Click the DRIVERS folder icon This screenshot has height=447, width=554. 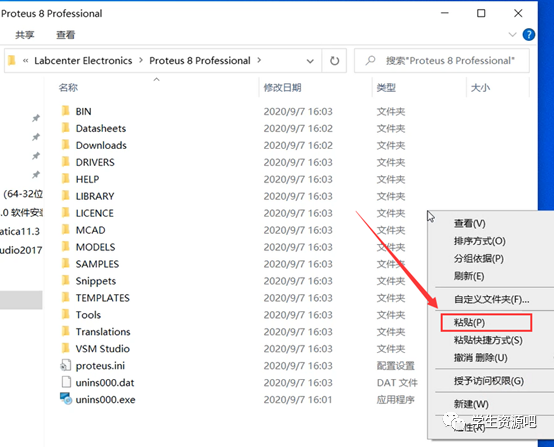(x=65, y=162)
